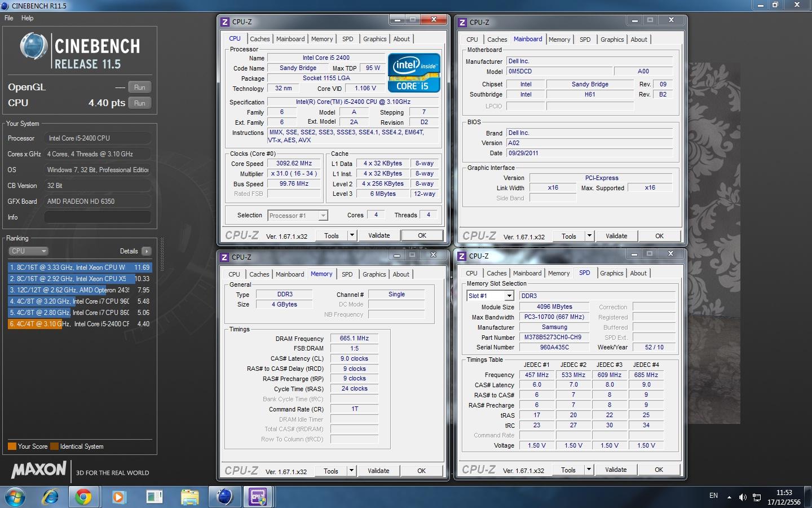
Task: Open the About tab in SPD window
Action: (x=638, y=273)
